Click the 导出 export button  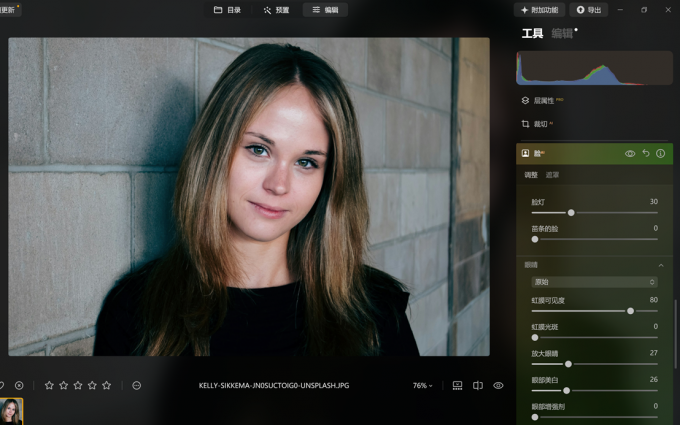pyautogui.click(x=588, y=10)
